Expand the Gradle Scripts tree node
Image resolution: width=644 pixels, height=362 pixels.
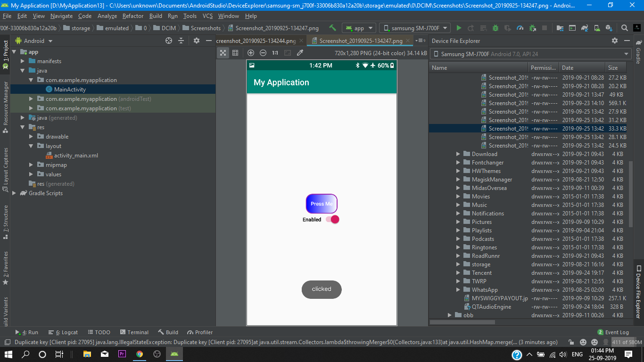(x=14, y=193)
